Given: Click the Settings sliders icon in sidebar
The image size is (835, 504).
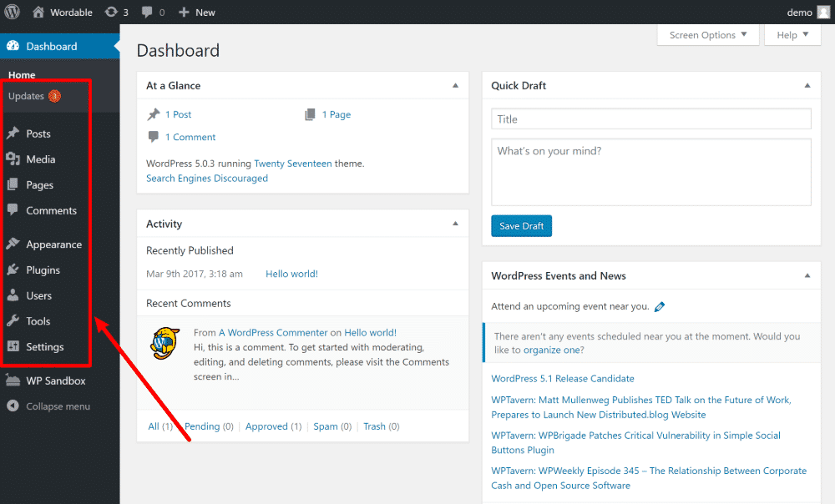Looking at the screenshot, I should (13, 346).
